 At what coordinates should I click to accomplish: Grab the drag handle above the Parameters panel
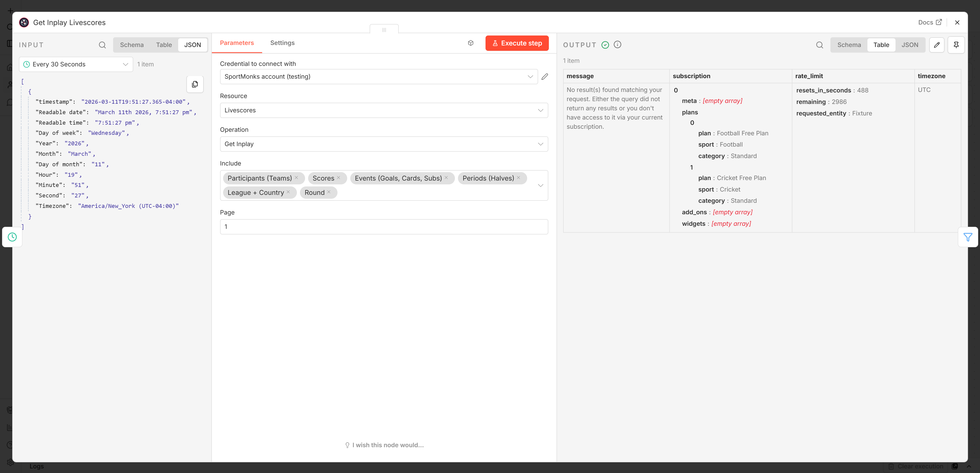point(384,29)
